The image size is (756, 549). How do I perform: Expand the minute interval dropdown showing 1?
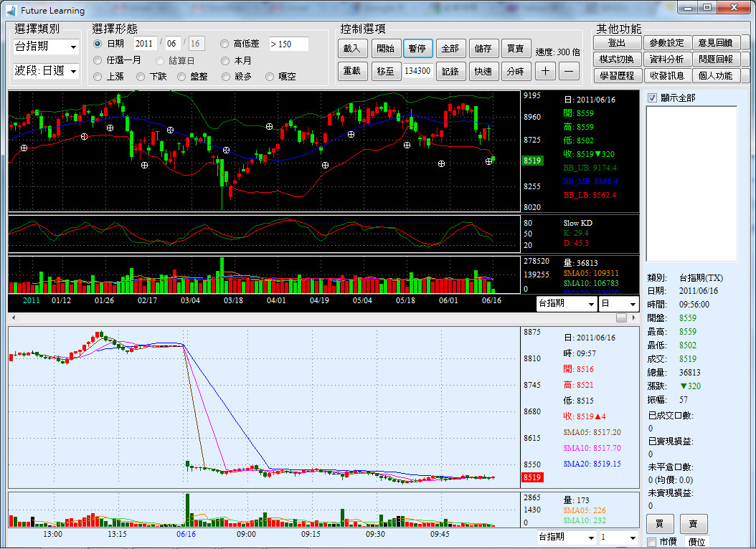618,537
